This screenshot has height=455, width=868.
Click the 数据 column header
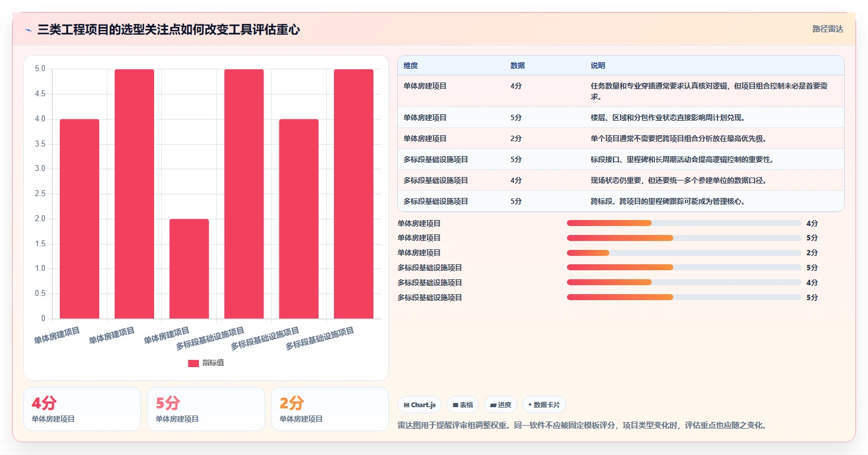click(517, 66)
